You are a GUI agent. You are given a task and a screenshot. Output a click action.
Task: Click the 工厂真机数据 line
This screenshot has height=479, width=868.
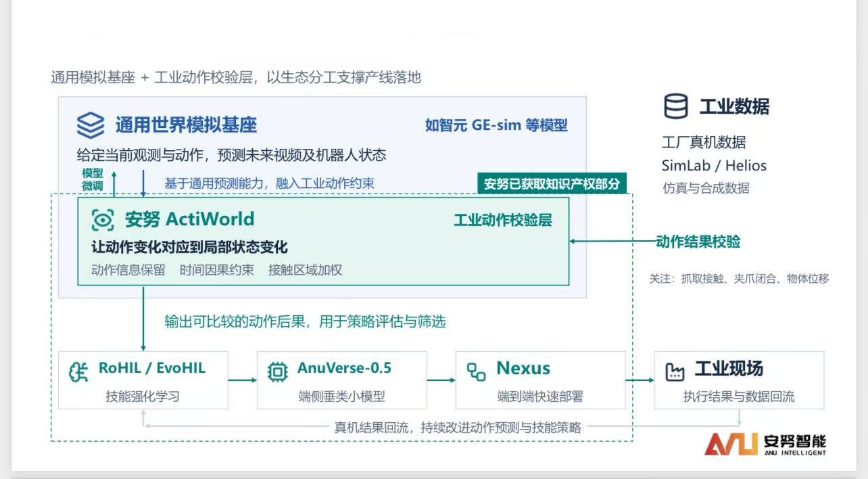[x=704, y=142]
